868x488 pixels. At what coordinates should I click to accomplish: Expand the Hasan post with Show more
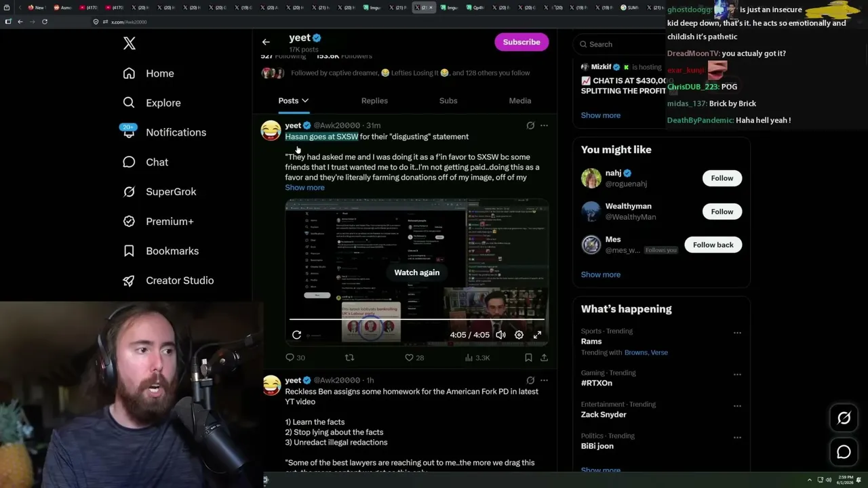(x=304, y=188)
